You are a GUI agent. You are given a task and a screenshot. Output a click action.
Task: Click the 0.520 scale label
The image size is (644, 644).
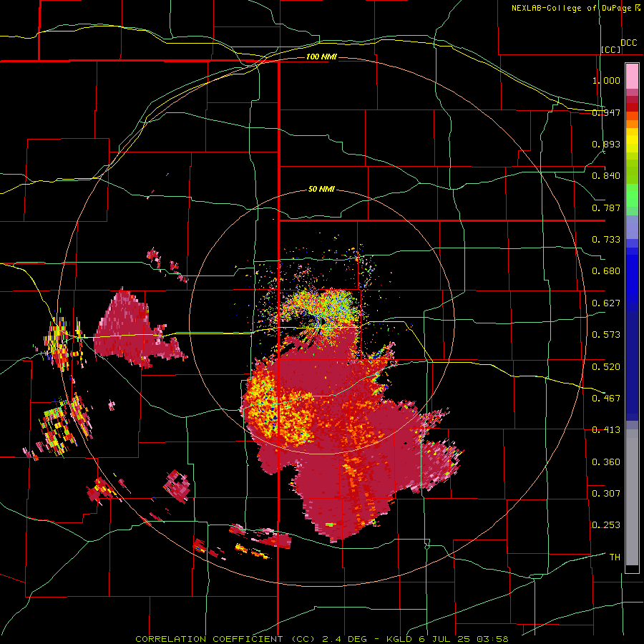pos(606,366)
